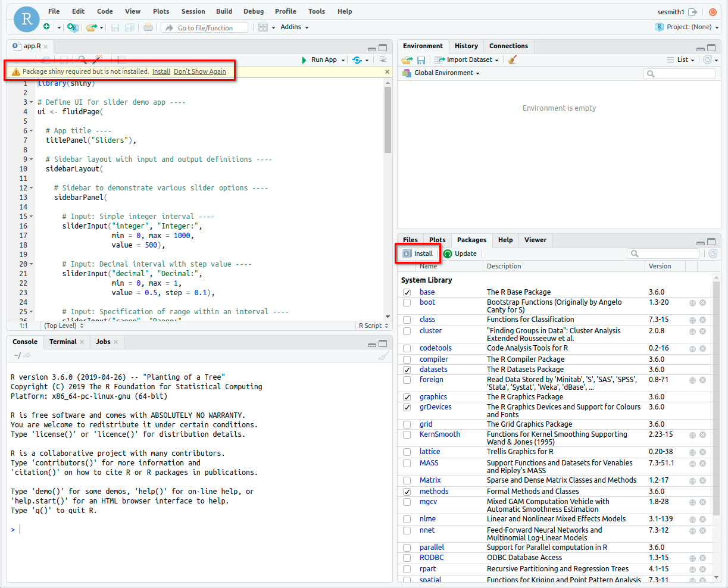728x588 pixels.
Task: Open an existing file with the folder icon
Action: click(90, 27)
